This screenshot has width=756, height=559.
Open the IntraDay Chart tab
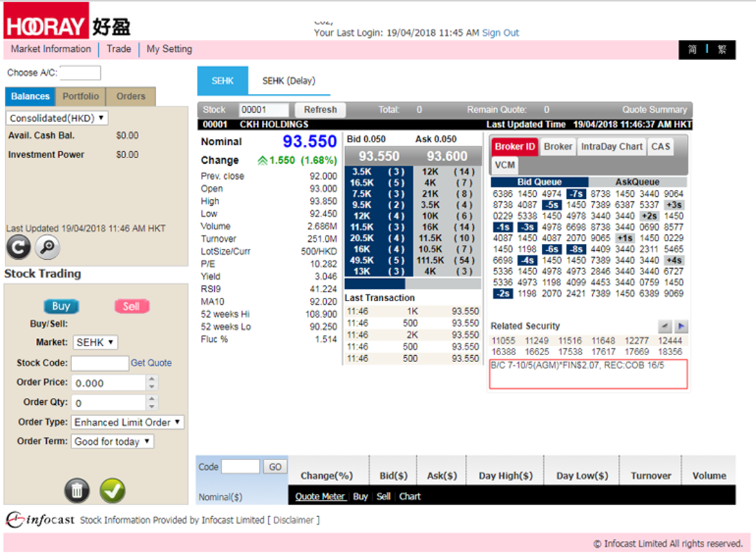612,146
